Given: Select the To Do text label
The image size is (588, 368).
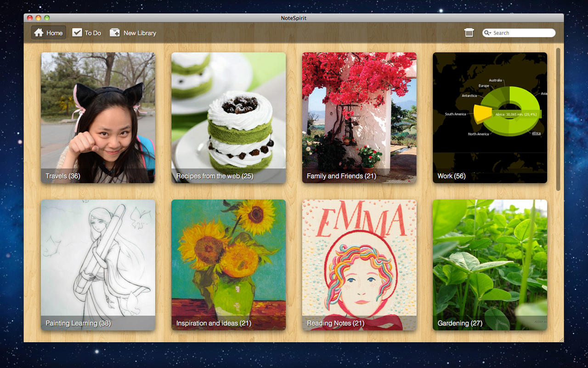Looking at the screenshot, I should tap(93, 33).
